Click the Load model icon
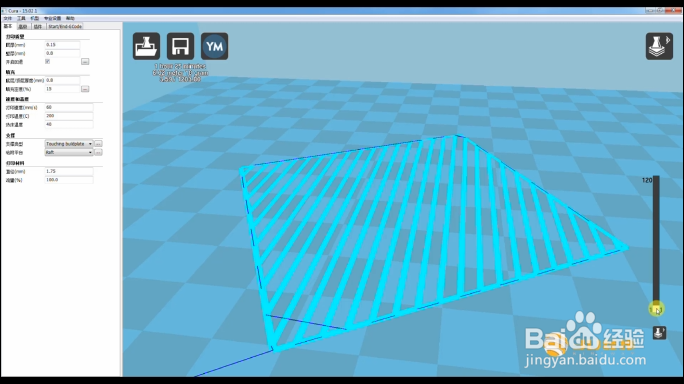The height and width of the screenshot is (384, 684). pos(146,46)
